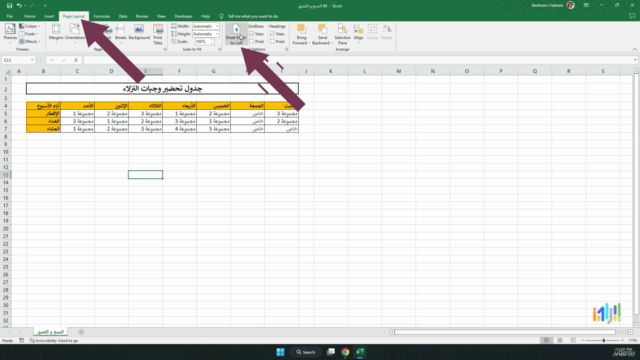
Task: Toggle Sheet Right-to-Left direction
Action: pyautogui.click(x=236, y=34)
